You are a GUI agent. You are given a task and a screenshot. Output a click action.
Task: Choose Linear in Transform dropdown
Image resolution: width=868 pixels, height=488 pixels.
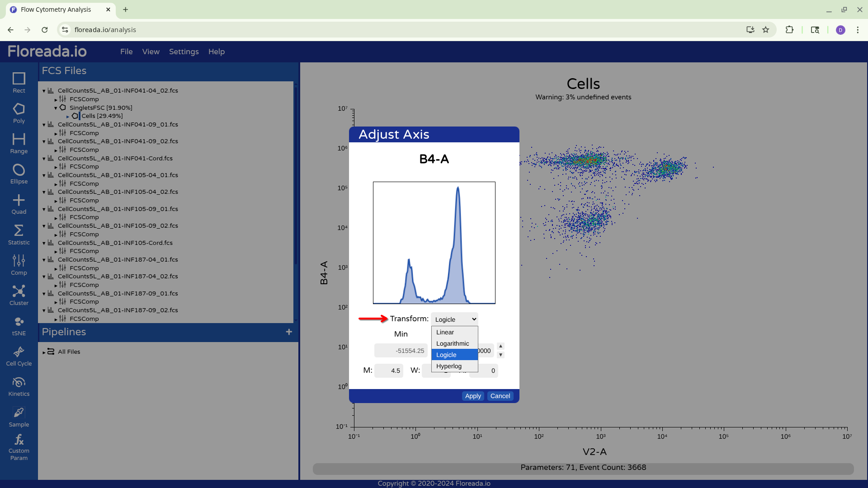pyautogui.click(x=445, y=332)
